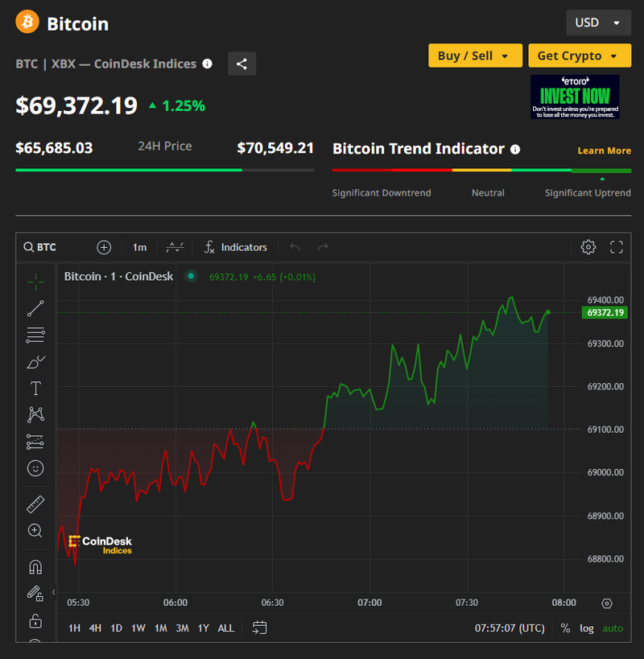Expand the Get Crypto dropdown
644x659 pixels.
(579, 56)
